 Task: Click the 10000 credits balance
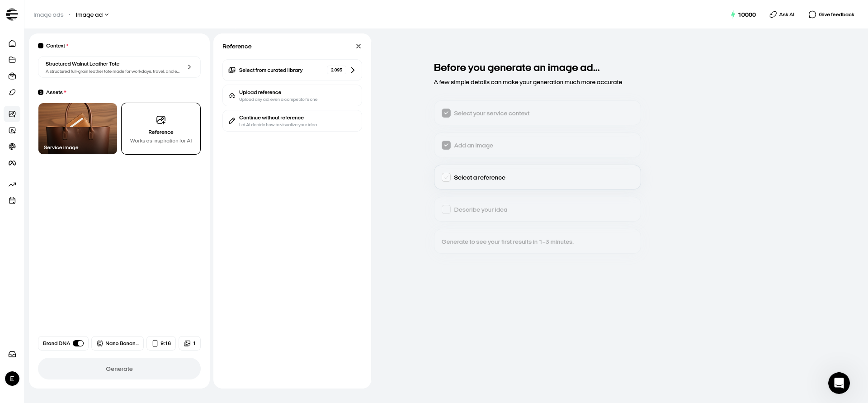747,14
